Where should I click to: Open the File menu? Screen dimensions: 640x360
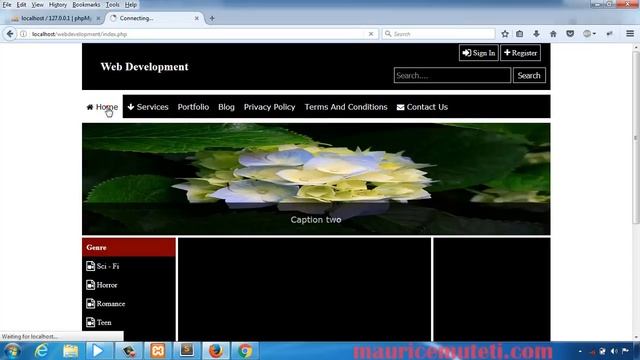pyautogui.click(x=7, y=5)
